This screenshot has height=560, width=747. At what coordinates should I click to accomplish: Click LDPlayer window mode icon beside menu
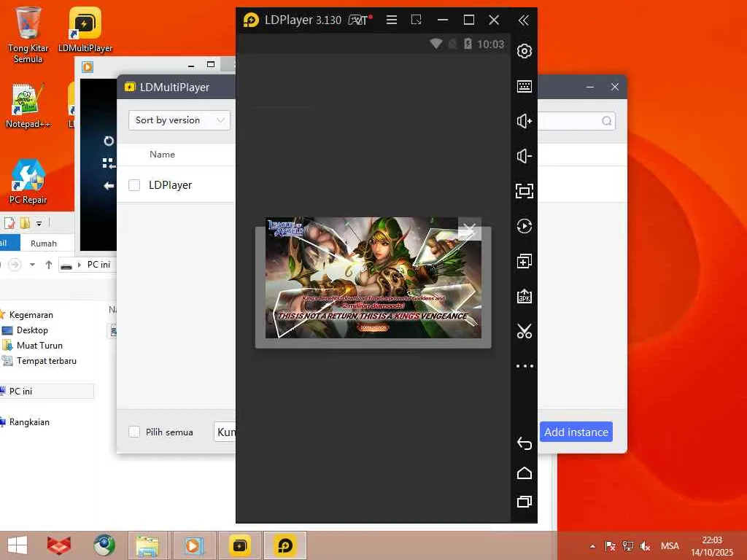(x=416, y=20)
